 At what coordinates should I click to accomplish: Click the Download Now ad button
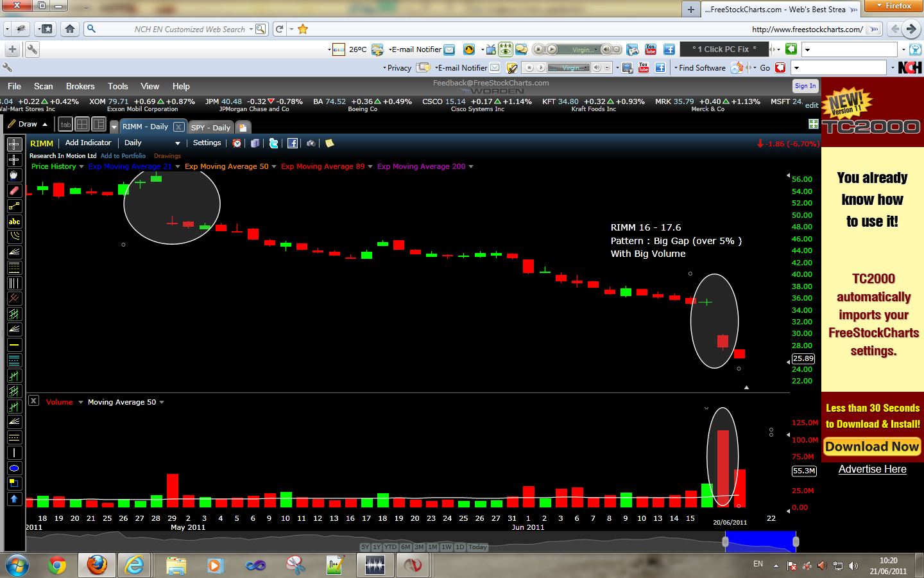click(872, 447)
